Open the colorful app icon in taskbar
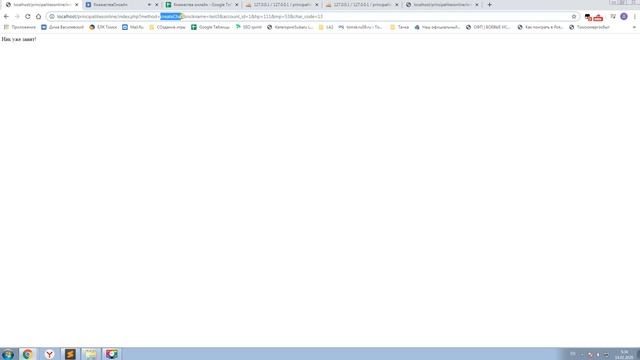 click(x=111, y=354)
